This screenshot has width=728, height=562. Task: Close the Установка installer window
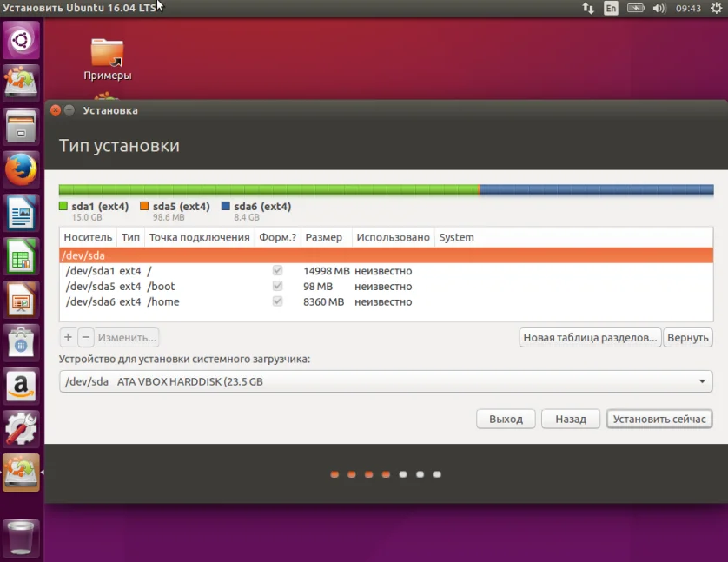(x=56, y=110)
